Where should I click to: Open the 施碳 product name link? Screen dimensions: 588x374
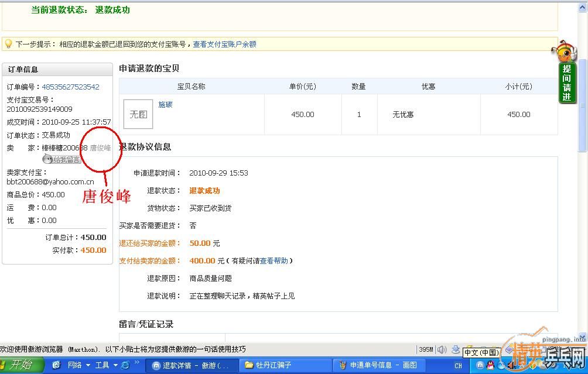(x=165, y=104)
